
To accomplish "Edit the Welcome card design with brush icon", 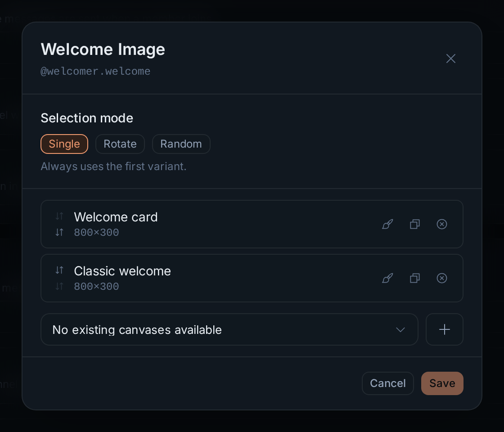I will pos(387,224).
